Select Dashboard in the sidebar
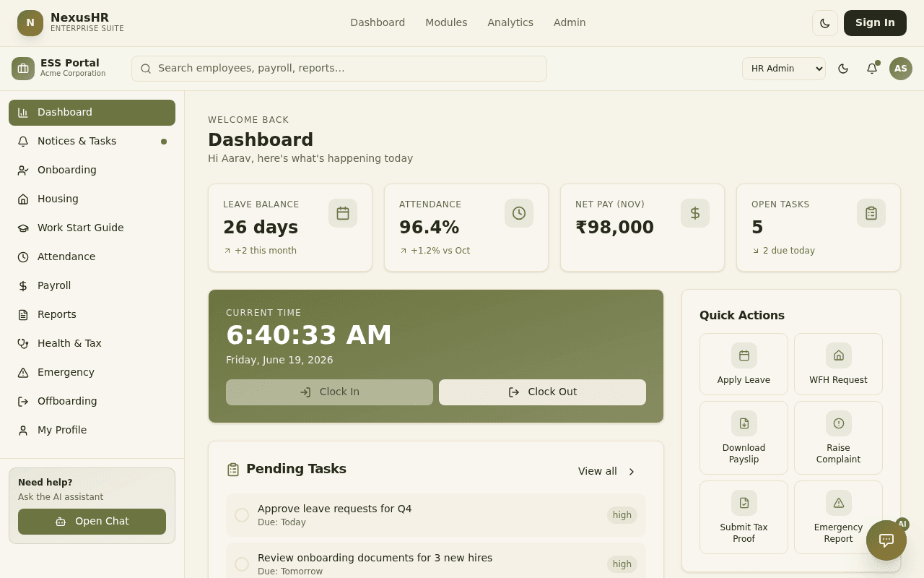924x578 pixels. tap(92, 113)
